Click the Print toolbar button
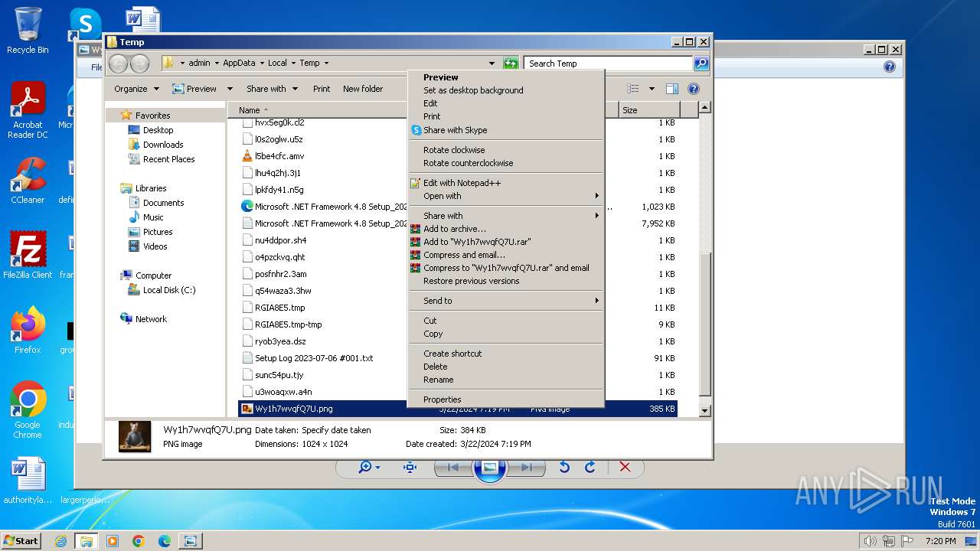 [322, 89]
